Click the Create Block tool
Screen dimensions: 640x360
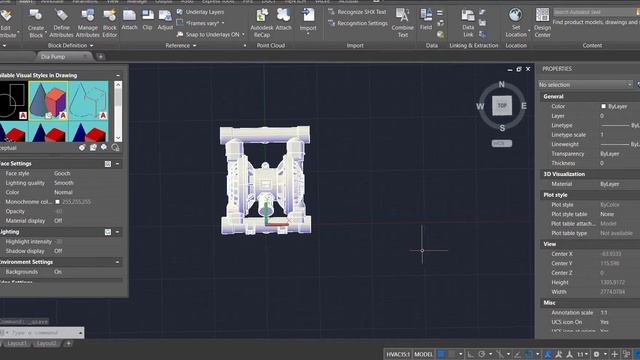point(36,24)
